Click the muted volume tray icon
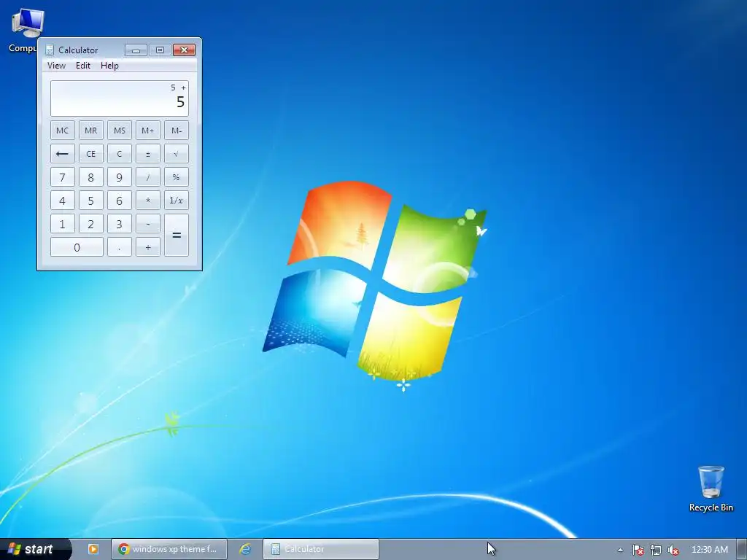The width and height of the screenshot is (747, 560). 673,550
